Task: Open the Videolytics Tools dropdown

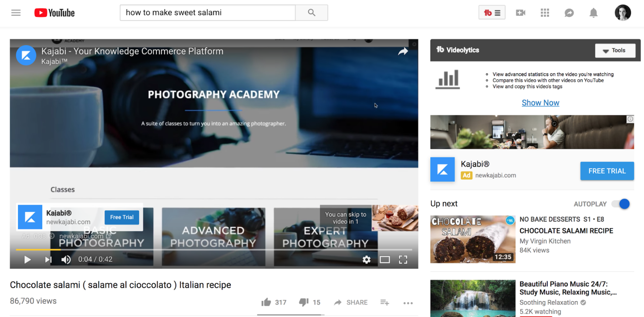Action: pyautogui.click(x=615, y=50)
